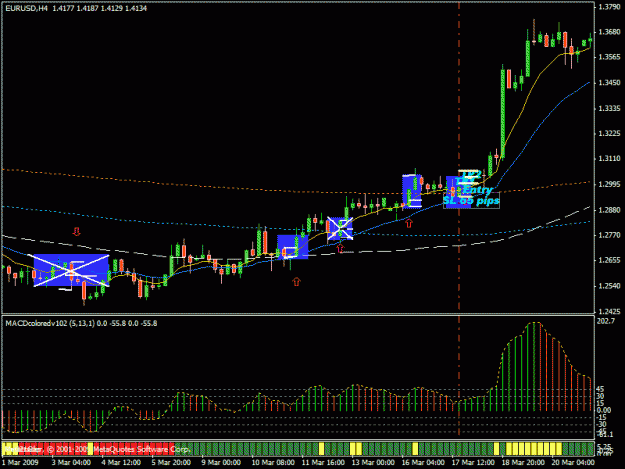Click the 1.3110 price level
The image size is (625, 469).
(609, 159)
